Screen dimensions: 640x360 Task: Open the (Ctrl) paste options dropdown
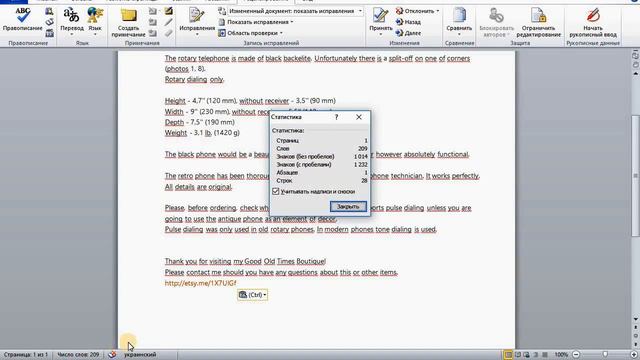click(253, 295)
